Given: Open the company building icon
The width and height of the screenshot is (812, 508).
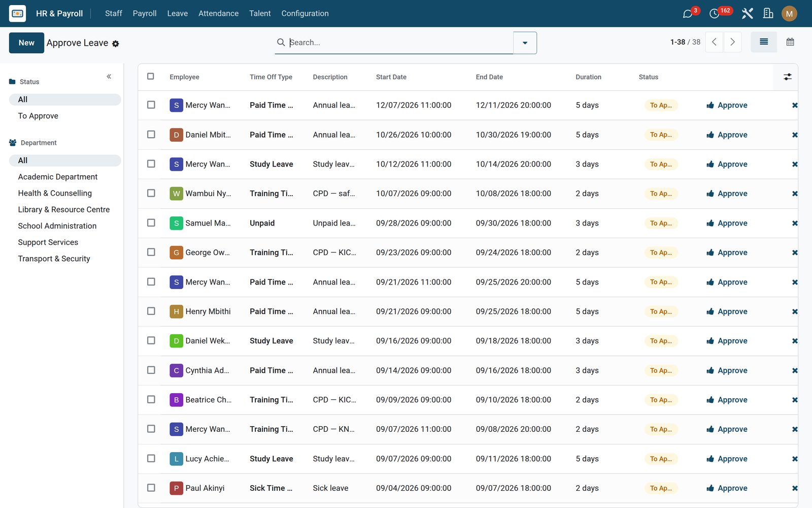Looking at the screenshot, I should tap(768, 14).
